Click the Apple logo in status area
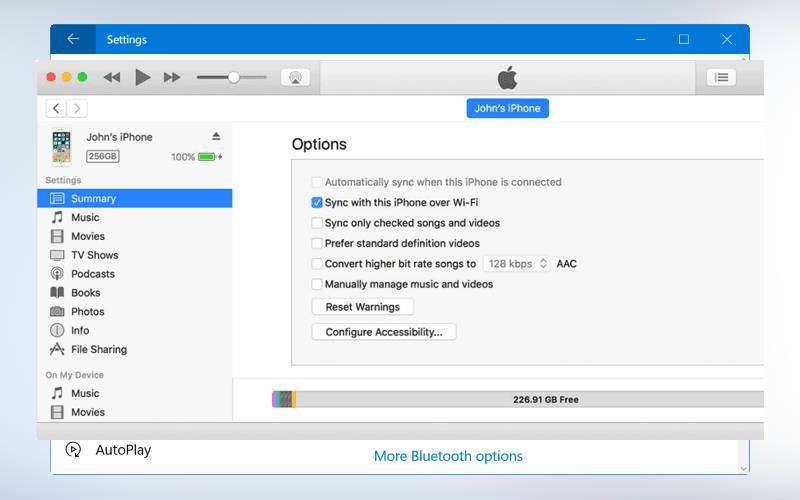 508,78
